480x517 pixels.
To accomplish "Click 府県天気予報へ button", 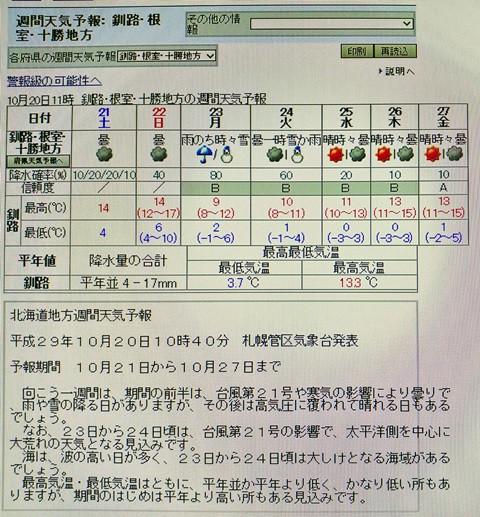I will (x=38, y=161).
